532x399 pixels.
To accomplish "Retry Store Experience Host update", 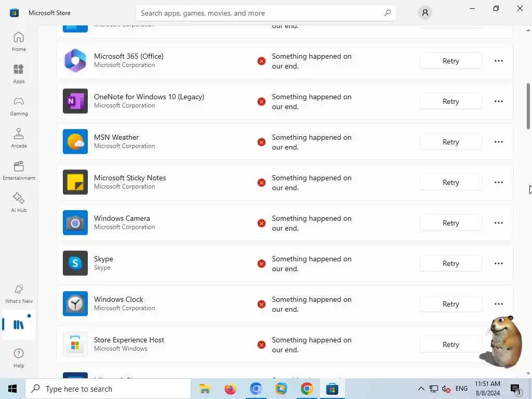I will click(450, 344).
